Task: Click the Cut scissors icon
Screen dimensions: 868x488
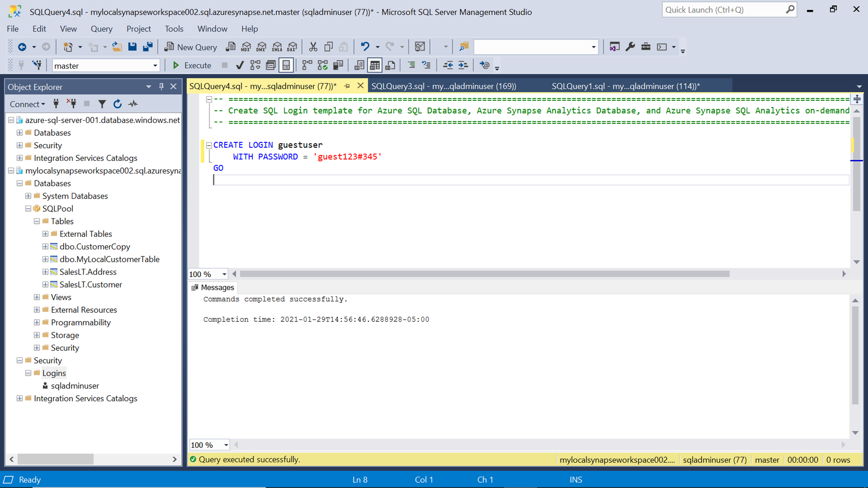Action: point(313,47)
